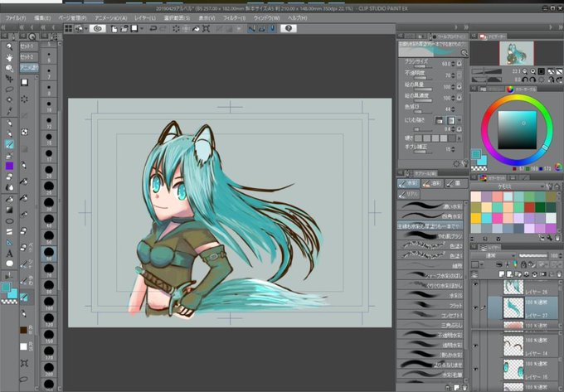
Task: Click the Open file folder icon
Action: pos(124,29)
